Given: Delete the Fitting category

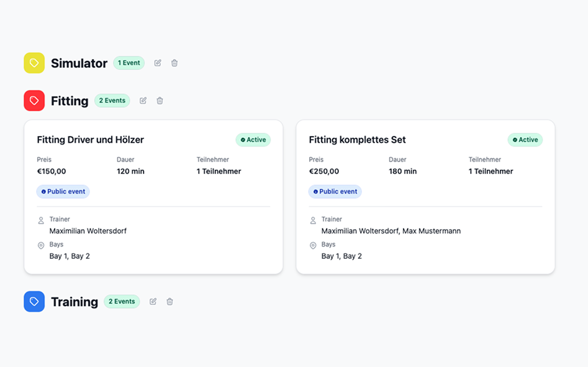Looking at the screenshot, I should [160, 101].
